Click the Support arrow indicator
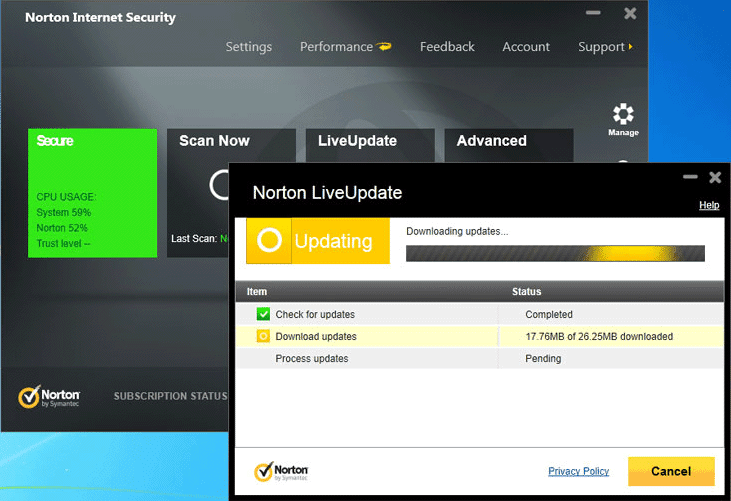This screenshot has width=731, height=501. pyautogui.click(x=630, y=47)
